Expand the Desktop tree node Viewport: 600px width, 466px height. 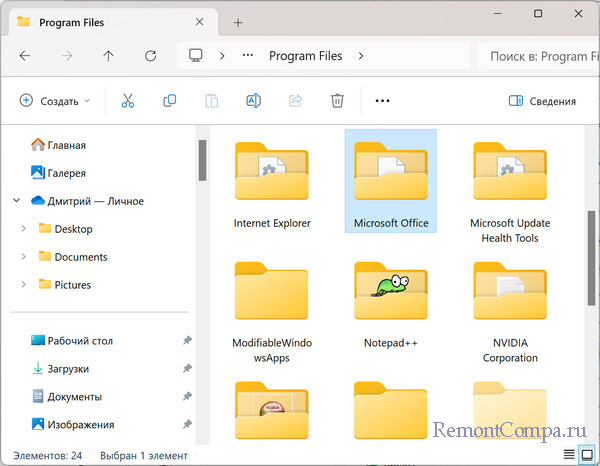(23, 228)
